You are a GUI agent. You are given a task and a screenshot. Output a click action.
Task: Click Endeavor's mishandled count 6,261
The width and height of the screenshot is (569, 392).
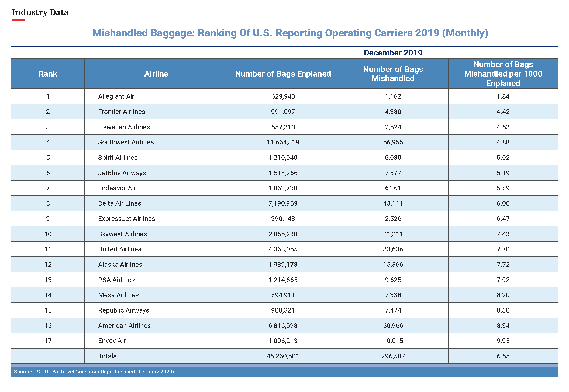tap(393, 188)
